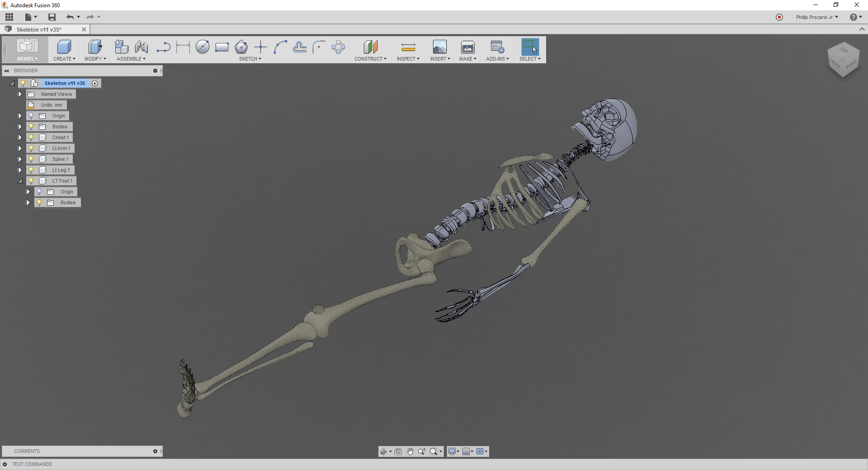Viewport: 868px width, 470px height.
Task: Expand the Spine:1 component
Action: pos(20,159)
